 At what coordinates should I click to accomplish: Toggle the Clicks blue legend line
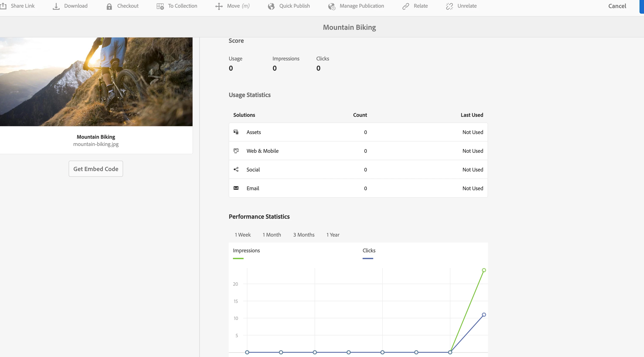(x=367, y=258)
